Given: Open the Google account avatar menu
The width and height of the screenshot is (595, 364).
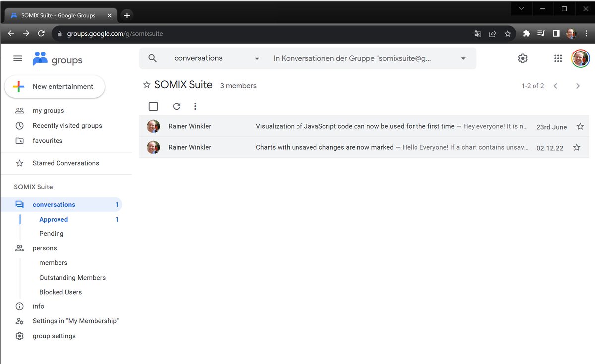Looking at the screenshot, I should point(580,58).
